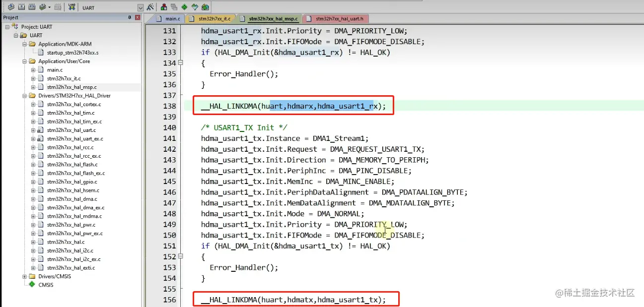Collapse the Drivers/STM32H7xx_HAL_Driver group
The height and width of the screenshot is (307, 644).
25,96
